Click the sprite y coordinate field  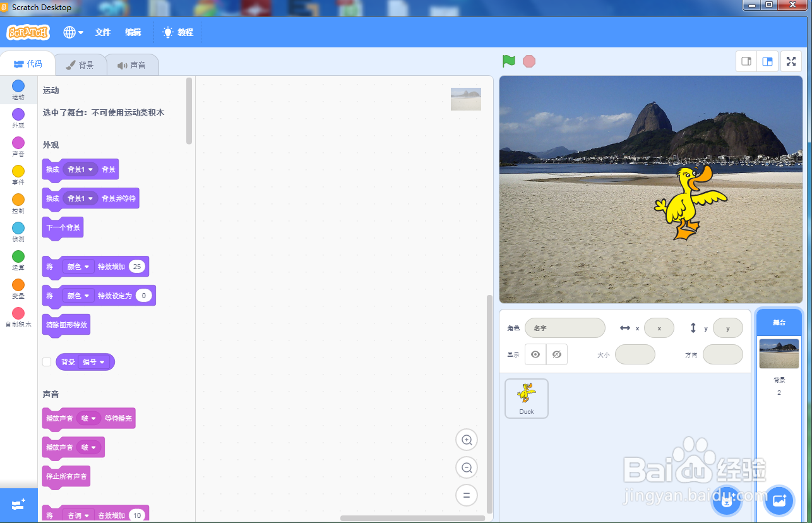(x=728, y=328)
